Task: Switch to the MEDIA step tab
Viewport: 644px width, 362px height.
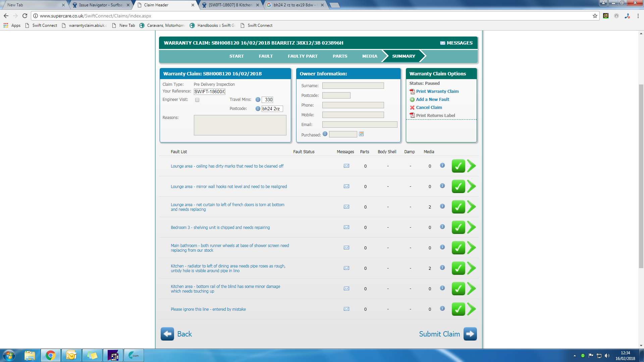Action: coord(370,56)
